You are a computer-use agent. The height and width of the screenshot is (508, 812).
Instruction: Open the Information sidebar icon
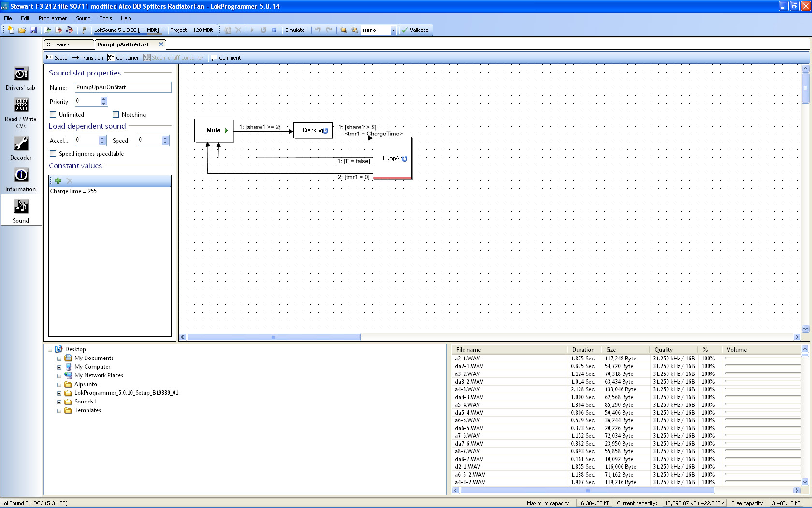pyautogui.click(x=21, y=179)
